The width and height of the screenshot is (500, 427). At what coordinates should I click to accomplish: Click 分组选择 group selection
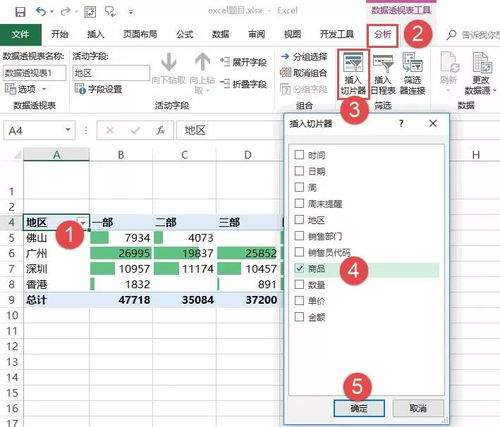[x=304, y=57]
